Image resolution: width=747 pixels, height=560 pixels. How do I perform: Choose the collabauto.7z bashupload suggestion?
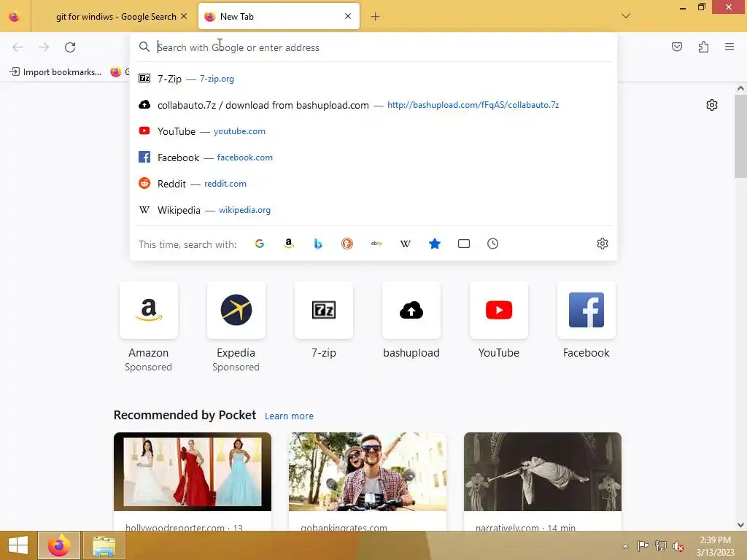tap(373, 105)
